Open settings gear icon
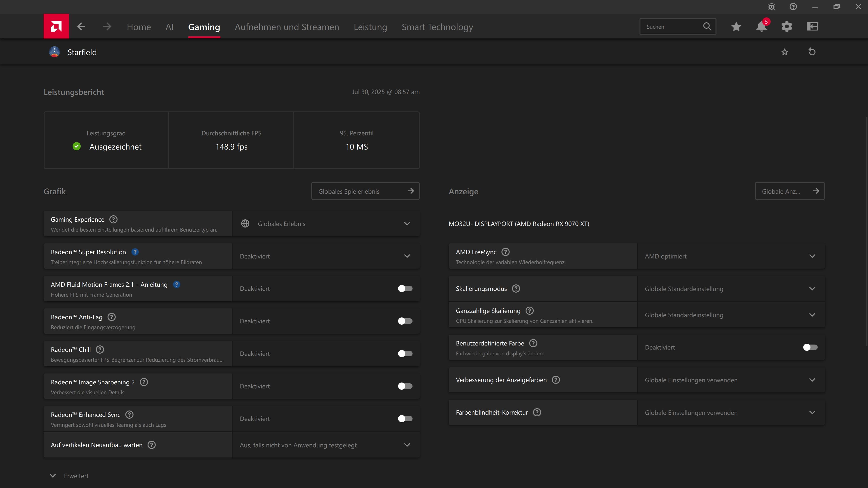Image resolution: width=868 pixels, height=488 pixels. pos(787,27)
